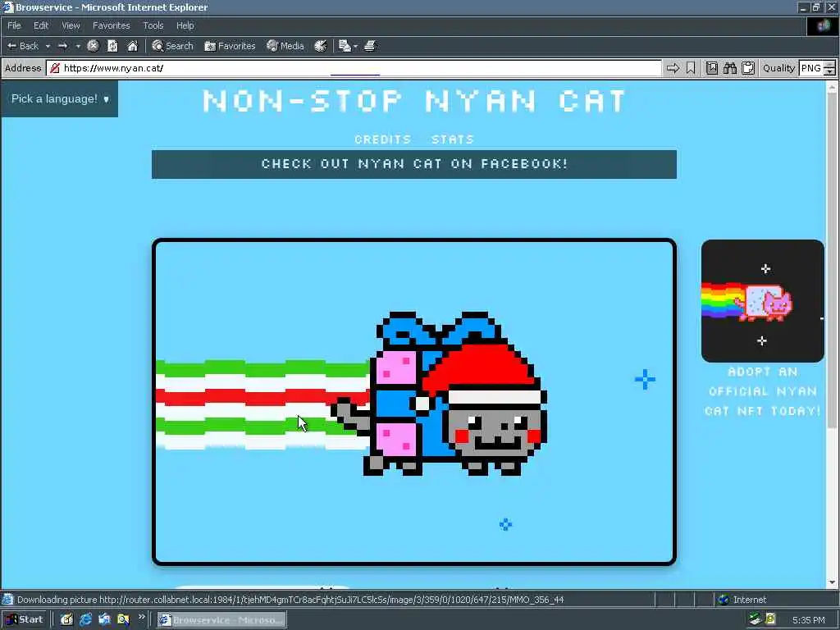The height and width of the screenshot is (630, 840).
Task: Click the Quality label
Action: 778,68
